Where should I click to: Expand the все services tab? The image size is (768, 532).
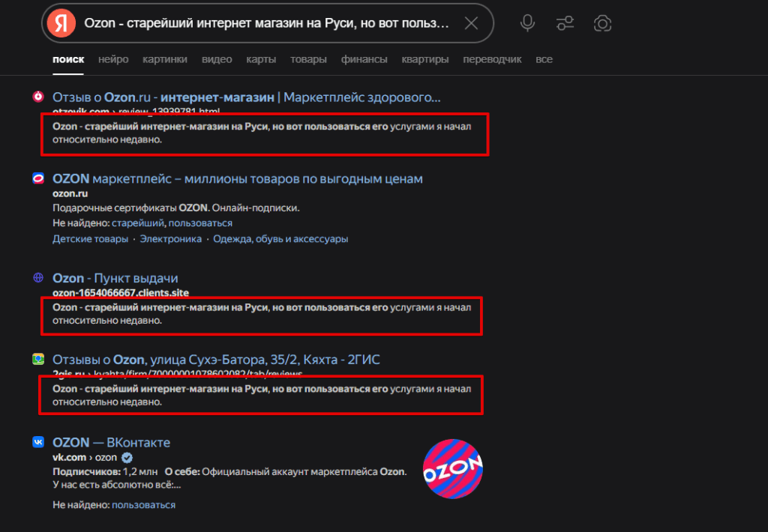point(544,59)
